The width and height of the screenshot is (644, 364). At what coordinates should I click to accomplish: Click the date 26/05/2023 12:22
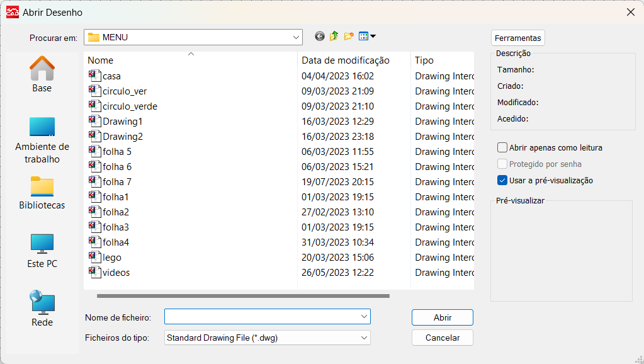click(x=337, y=273)
